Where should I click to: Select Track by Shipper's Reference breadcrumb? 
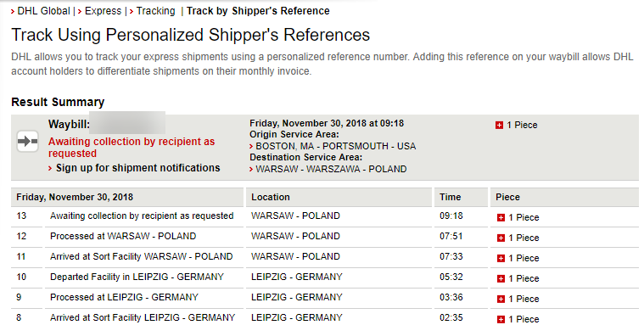tap(258, 11)
